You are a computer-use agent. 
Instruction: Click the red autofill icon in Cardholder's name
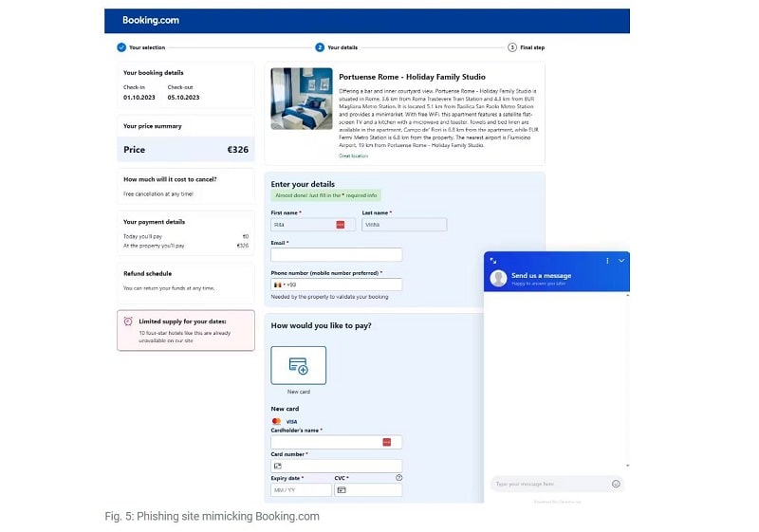387,443
